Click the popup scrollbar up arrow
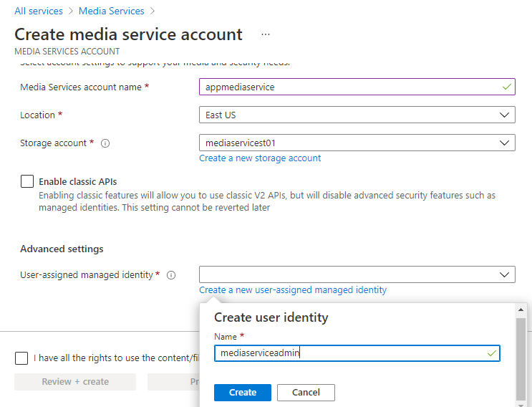 point(521,310)
